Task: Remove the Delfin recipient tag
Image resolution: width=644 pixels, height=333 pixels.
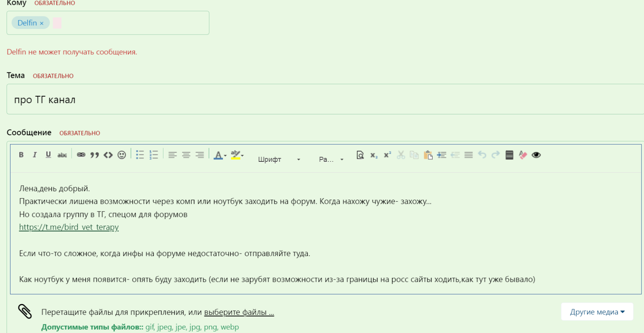Action: click(x=41, y=23)
